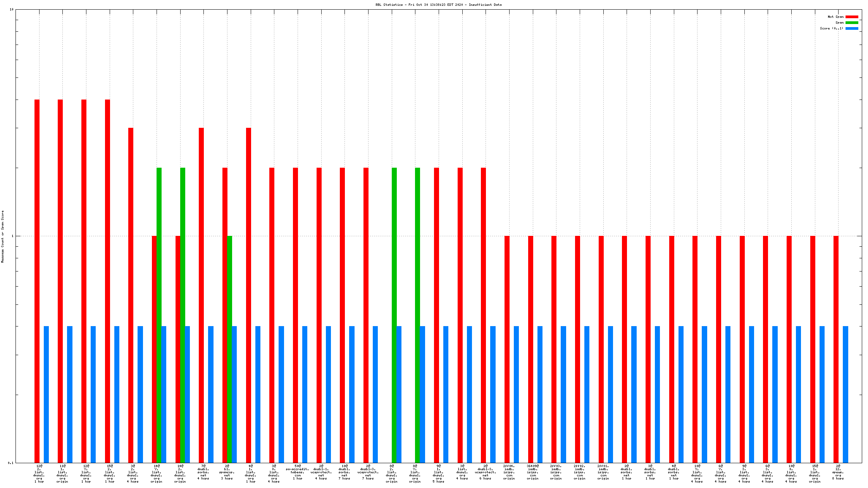Click the 'Score (0..1)' legend text
This screenshot has height=488, width=868.
831,28
